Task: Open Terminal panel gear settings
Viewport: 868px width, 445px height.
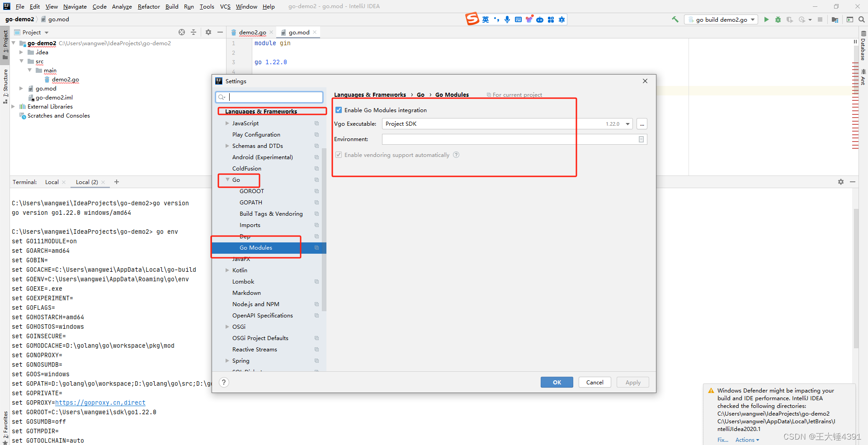Action: pyautogui.click(x=841, y=182)
